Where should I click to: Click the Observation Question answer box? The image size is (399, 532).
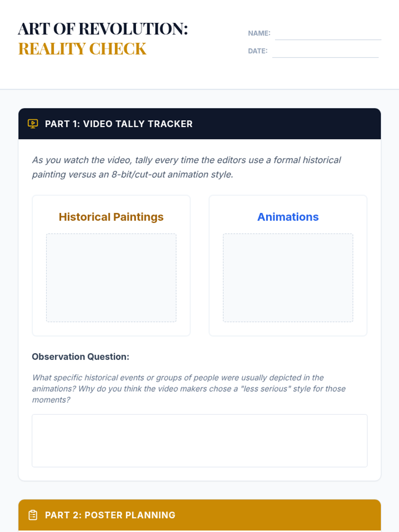click(x=199, y=441)
